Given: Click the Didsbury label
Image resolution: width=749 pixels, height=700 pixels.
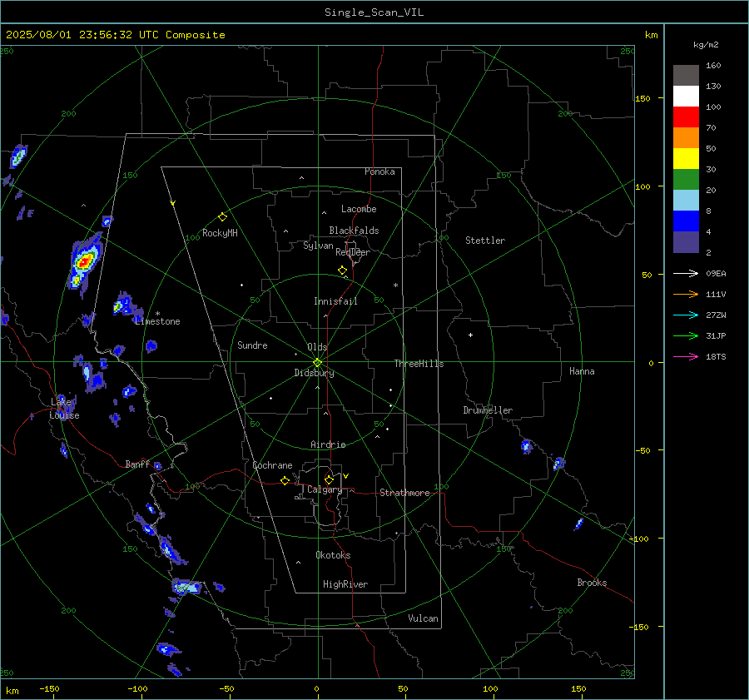Looking at the screenshot, I should pos(314,373).
